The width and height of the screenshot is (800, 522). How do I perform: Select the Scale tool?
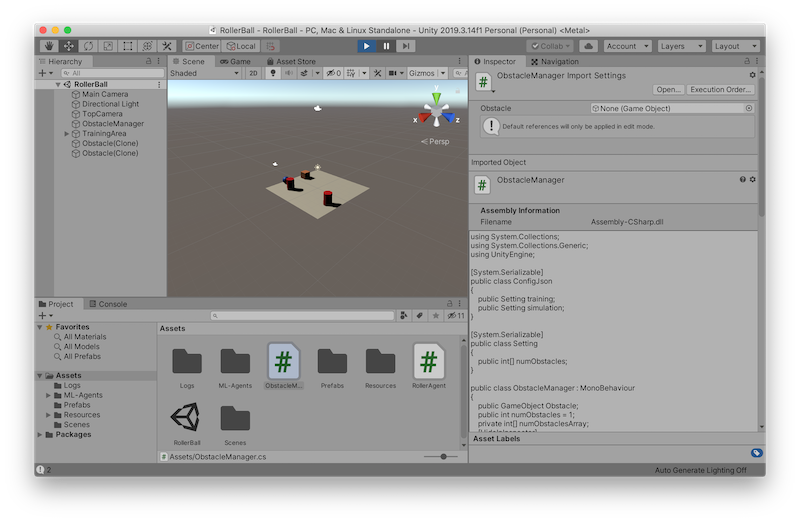tap(108, 46)
